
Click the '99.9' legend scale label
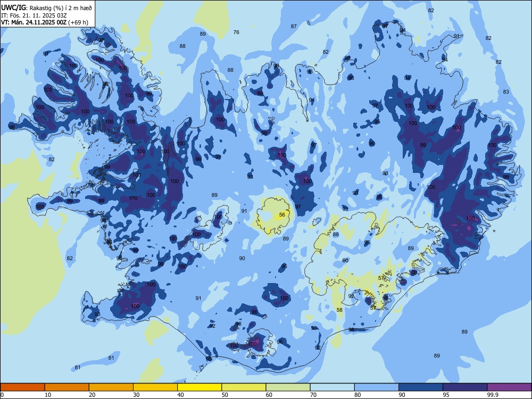click(x=493, y=395)
